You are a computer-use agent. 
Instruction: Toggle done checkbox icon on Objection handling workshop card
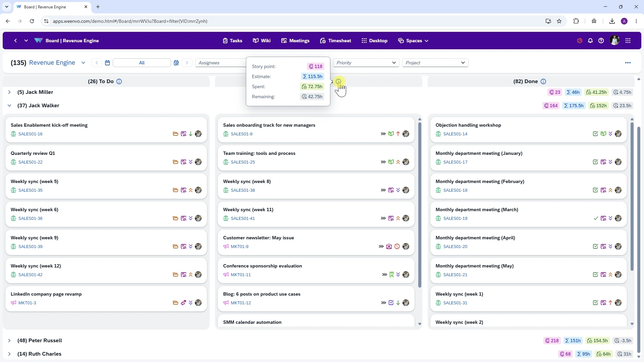pos(595,134)
